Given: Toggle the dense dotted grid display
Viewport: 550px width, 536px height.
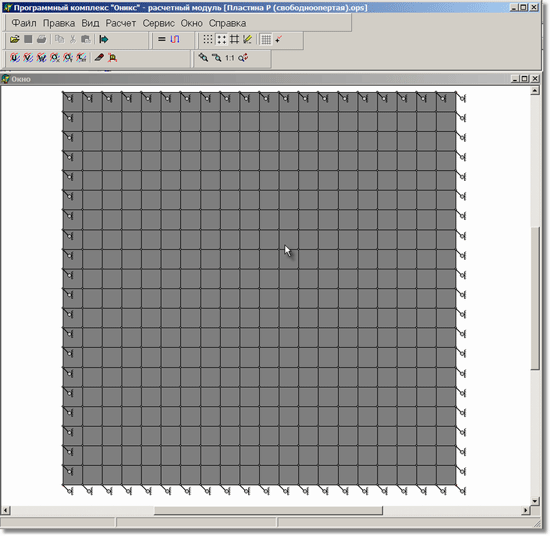Looking at the screenshot, I should (x=208, y=39).
